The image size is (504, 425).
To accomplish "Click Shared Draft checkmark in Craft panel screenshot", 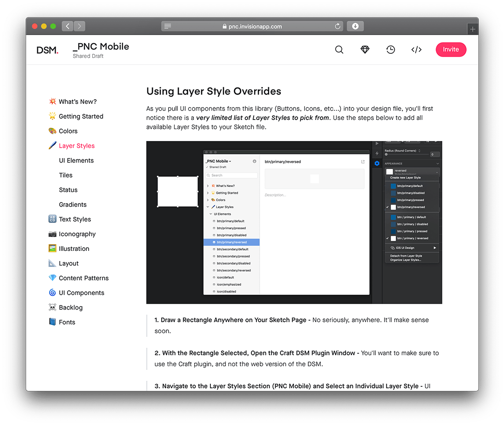I will click(x=207, y=167).
